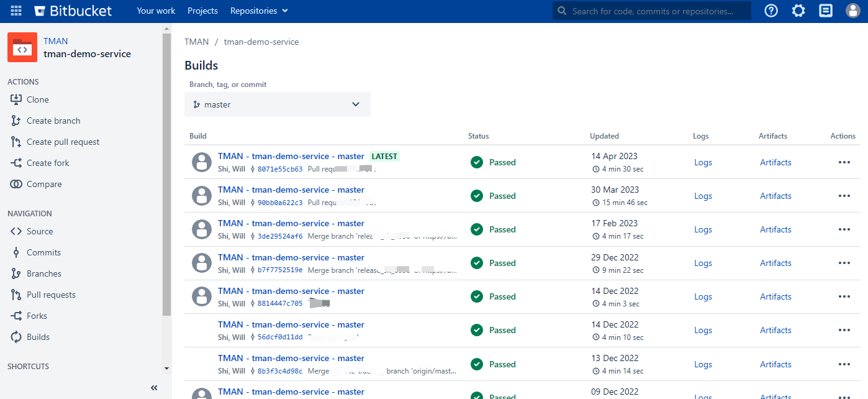Open commit 90bb0a622c3 link

click(x=280, y=203)
